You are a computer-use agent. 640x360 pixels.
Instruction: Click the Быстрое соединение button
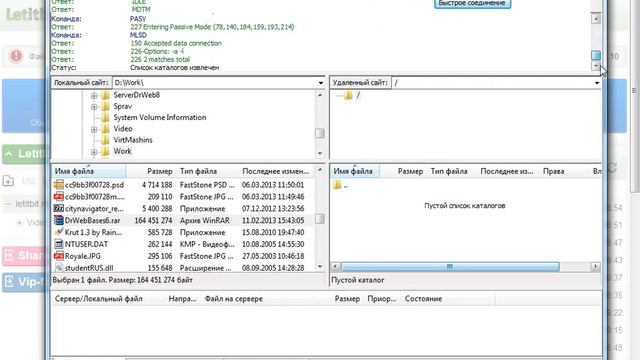click(x=472, y=3)
